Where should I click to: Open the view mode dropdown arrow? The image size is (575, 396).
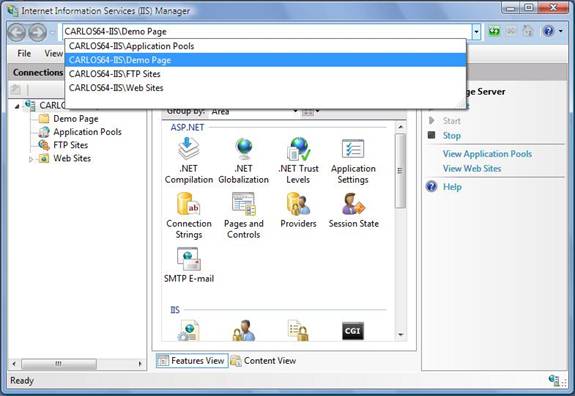(x=317, y=111)
